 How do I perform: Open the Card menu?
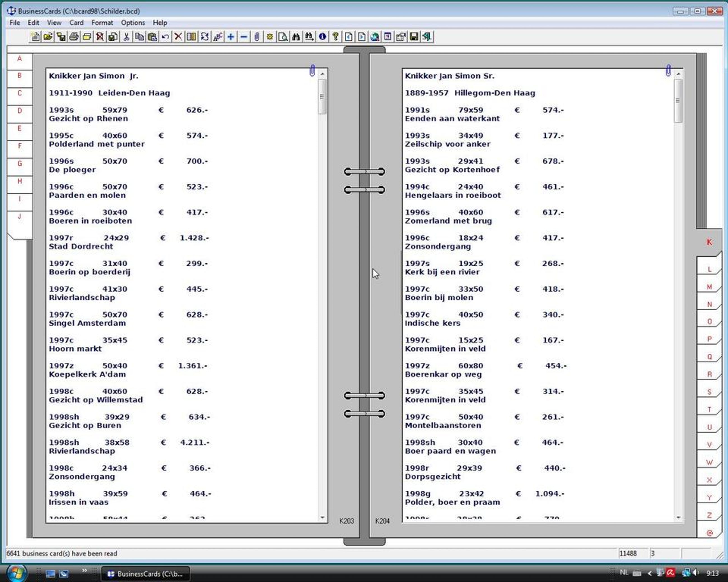[76, 23]
